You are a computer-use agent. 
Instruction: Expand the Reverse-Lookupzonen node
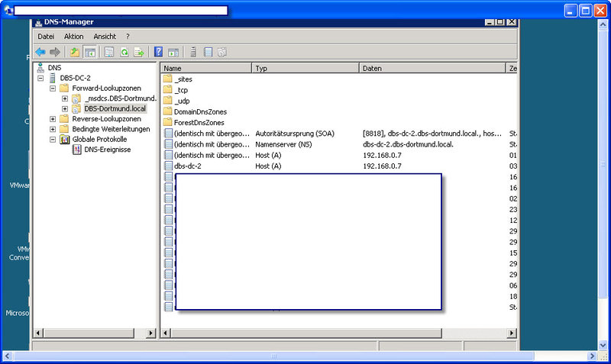pyautogui.click(x=53, y=119)
